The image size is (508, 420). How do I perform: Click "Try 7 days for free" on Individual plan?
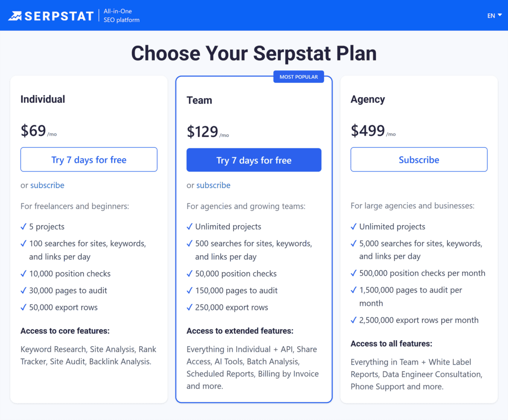[x=88, y=160]
